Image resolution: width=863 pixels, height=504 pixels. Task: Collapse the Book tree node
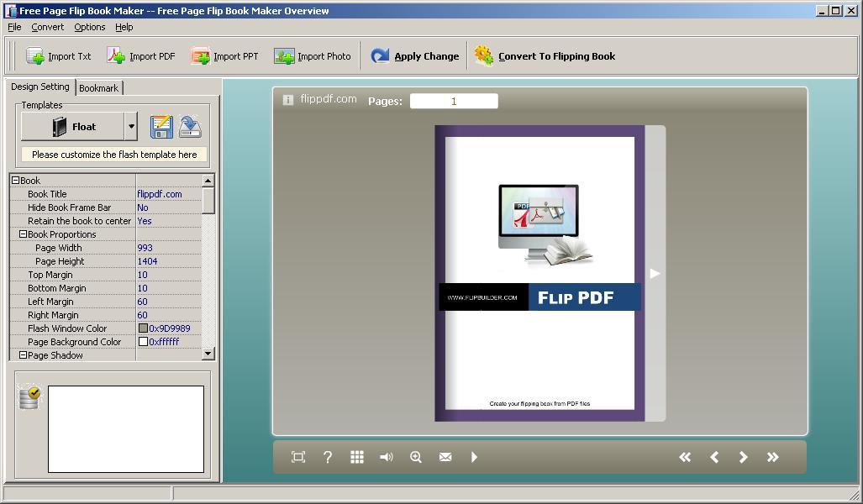click(15, 181)
